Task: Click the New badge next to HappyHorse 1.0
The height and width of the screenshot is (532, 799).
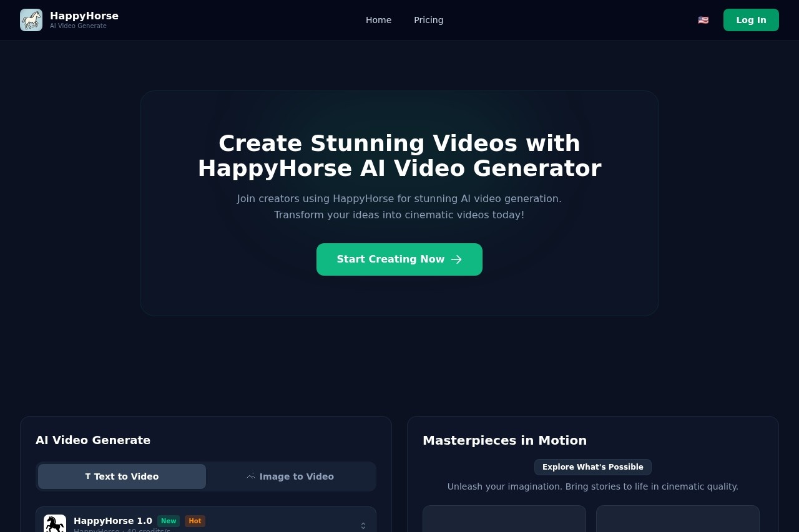Action: tap(169, 521)
